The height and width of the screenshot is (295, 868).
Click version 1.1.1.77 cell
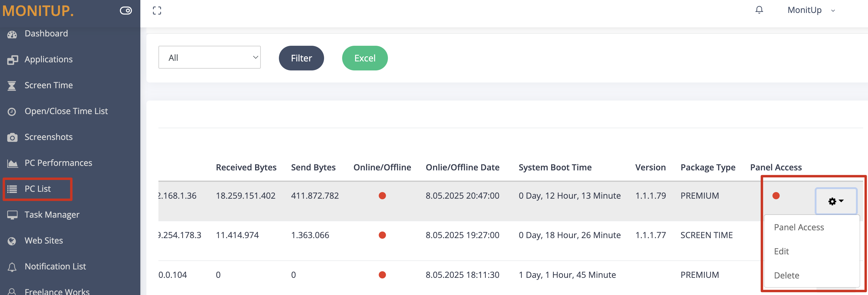point(650,235)
